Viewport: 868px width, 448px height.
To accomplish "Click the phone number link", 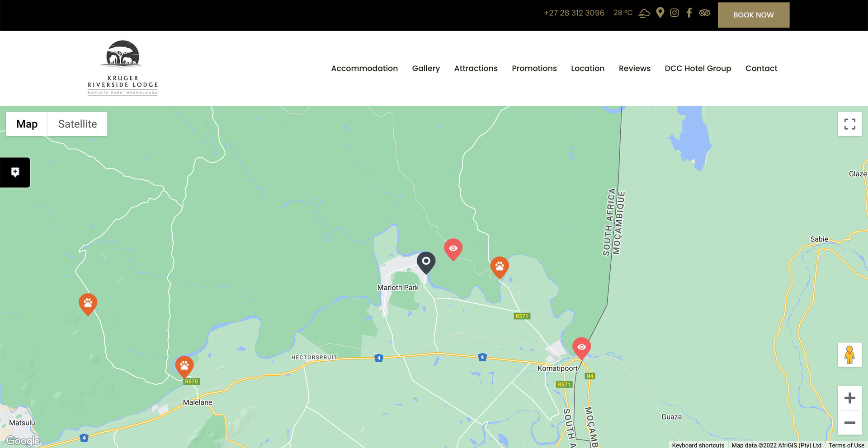I will [574, 13].
